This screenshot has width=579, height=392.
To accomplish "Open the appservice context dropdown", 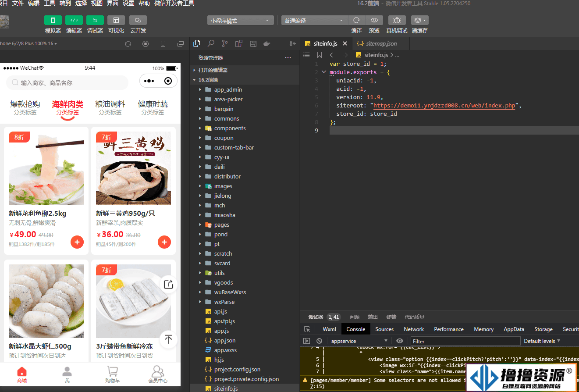I will click(x=359, y=341).
